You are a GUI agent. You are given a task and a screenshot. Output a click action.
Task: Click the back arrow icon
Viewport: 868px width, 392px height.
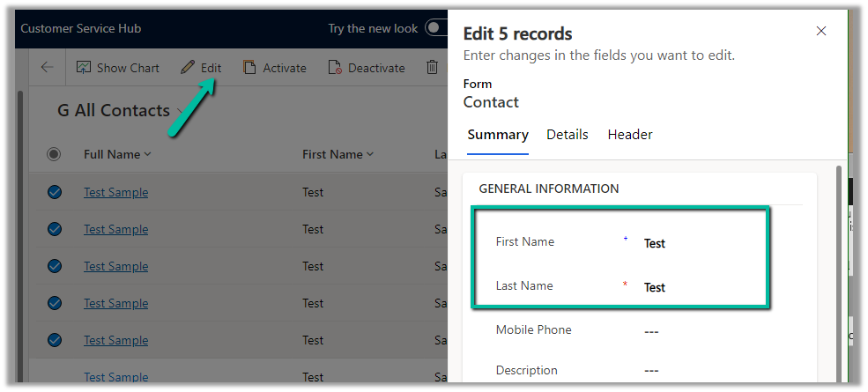click(47, 68)
